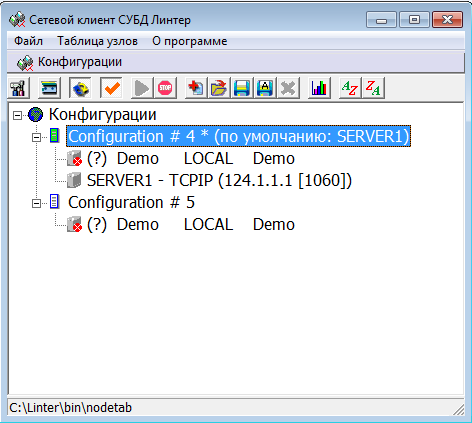
Task: Sort ascending with the A-Z icon
Action: point(350,88)
